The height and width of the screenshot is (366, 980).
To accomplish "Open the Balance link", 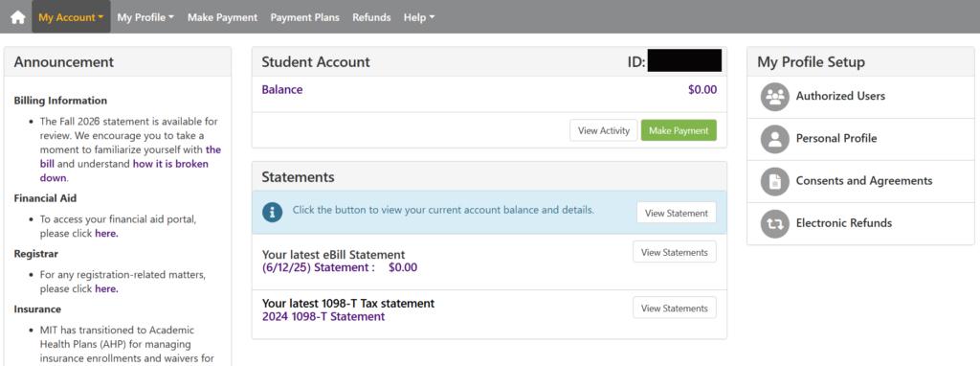I will pyautogui.click(x=282, y=89).
